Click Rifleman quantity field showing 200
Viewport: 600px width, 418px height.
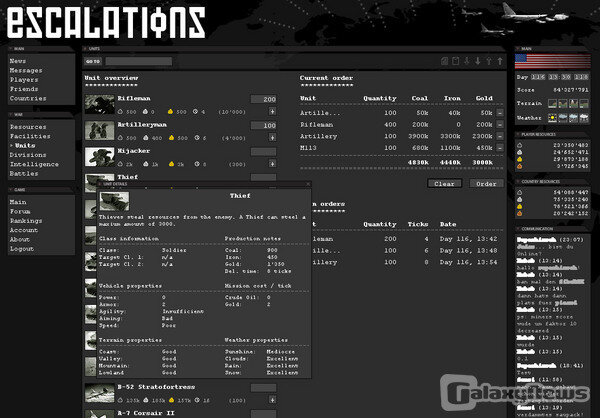pos(263,99)
